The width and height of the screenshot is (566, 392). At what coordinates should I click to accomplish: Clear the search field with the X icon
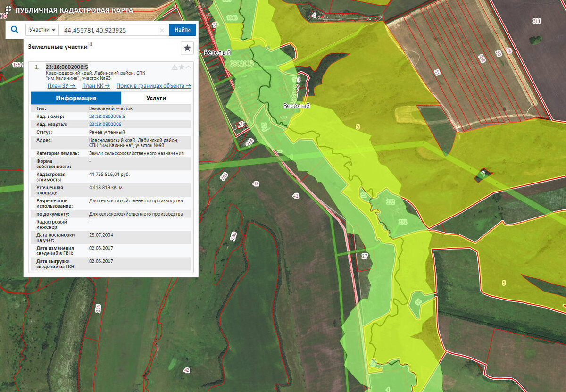162,30
